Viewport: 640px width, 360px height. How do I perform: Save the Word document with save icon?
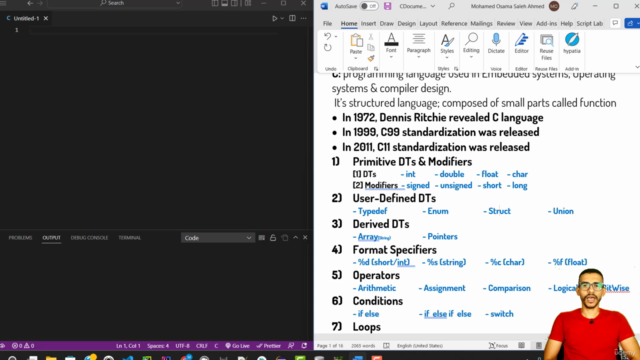point(387,6)
